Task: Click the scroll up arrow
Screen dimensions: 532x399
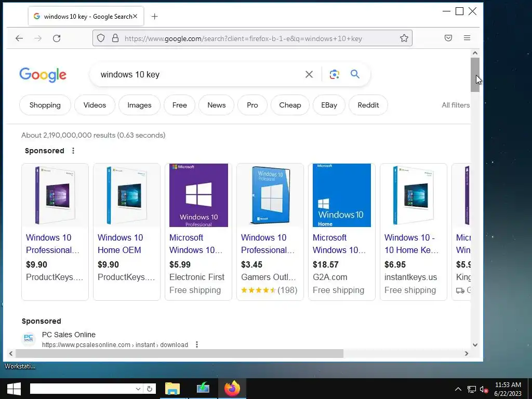Action: tap(475, 53)
